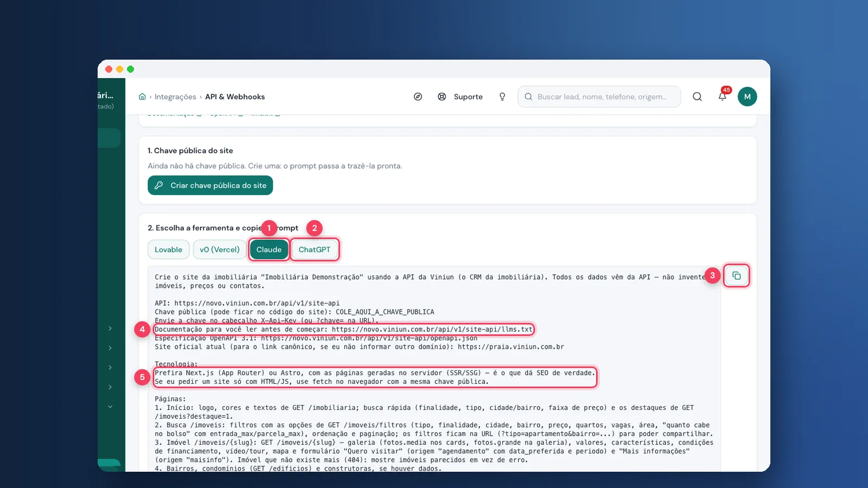Click the green maximize window button

pyautogui.click(x=130, y=69)
